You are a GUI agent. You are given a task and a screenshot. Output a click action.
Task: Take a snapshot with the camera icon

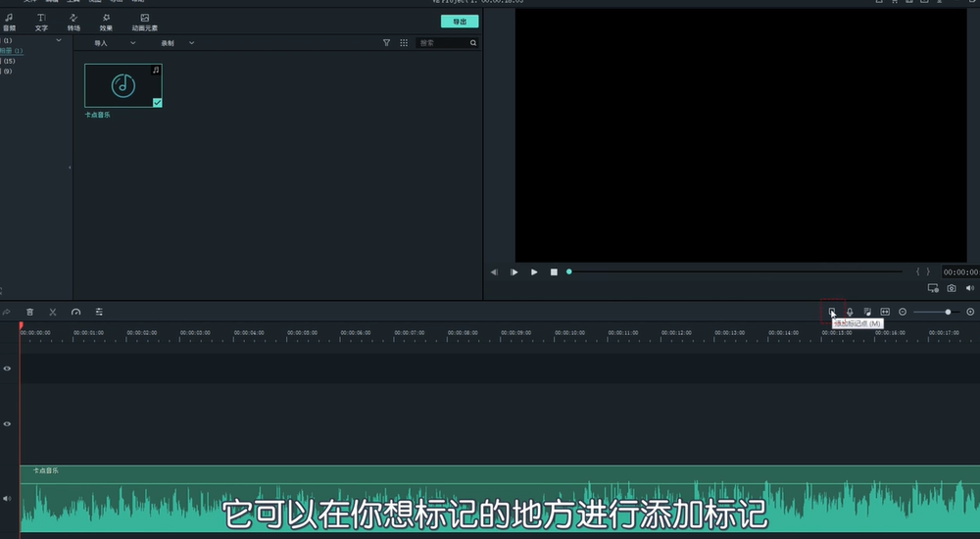952,288
